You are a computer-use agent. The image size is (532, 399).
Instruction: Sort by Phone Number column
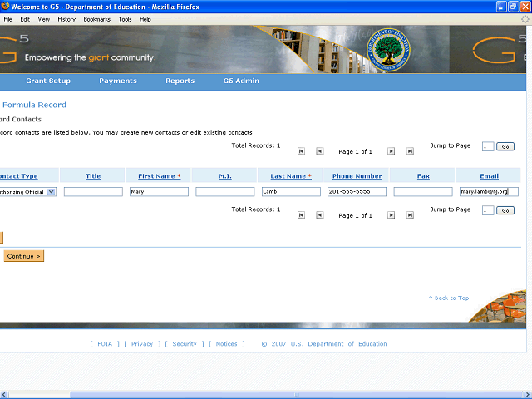pyautogui.click(x=357, y=176)
